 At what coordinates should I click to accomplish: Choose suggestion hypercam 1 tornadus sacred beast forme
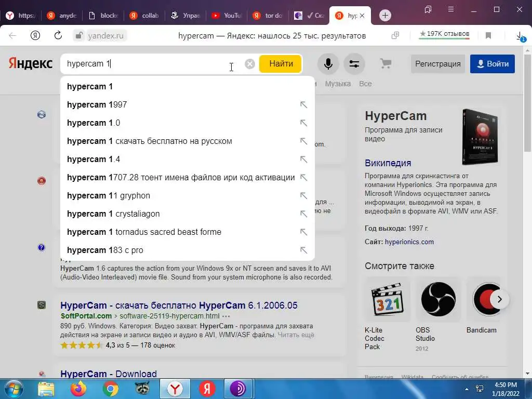point(187,232)
